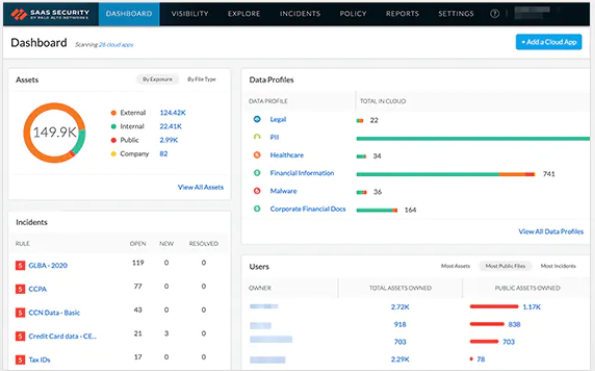Viewport: 595px width, 371px height.
Task: Click the Public assets count 2.99K
Action: pyautogui.click(x=169, y=140)
